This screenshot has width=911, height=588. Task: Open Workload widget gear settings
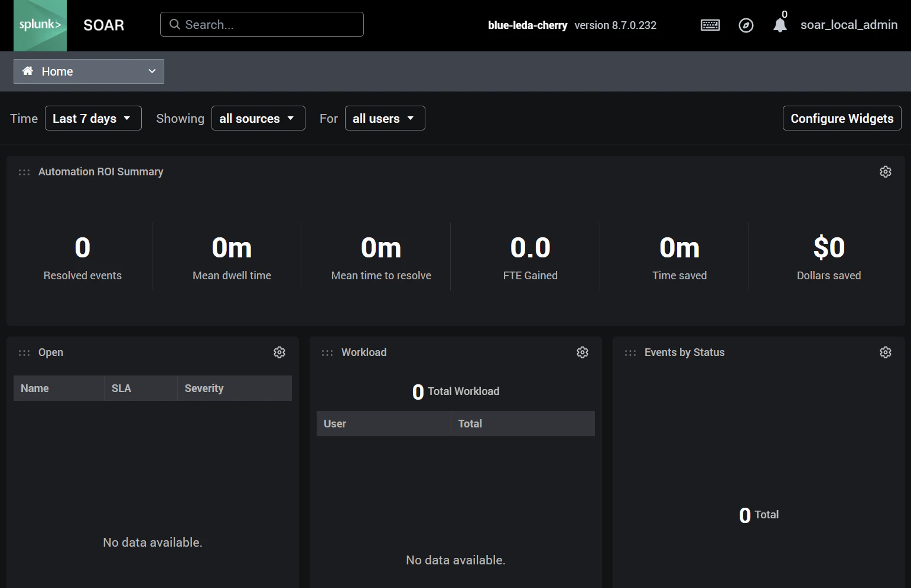pyautogui.click(x=583, y=352)
